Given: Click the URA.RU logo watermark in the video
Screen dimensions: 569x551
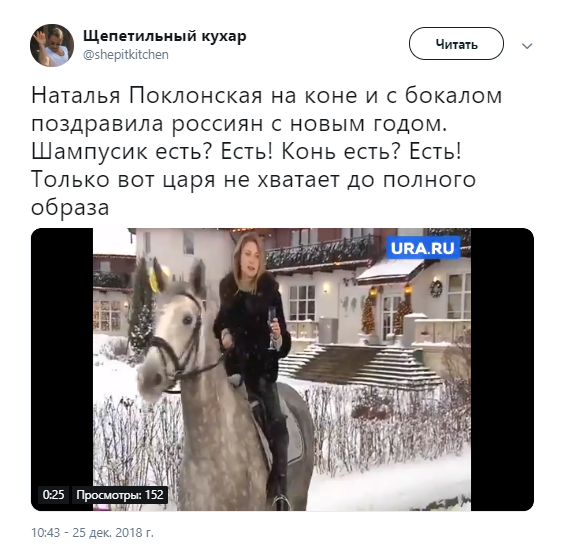Looking at the screenshot, I should pos(423,248).
